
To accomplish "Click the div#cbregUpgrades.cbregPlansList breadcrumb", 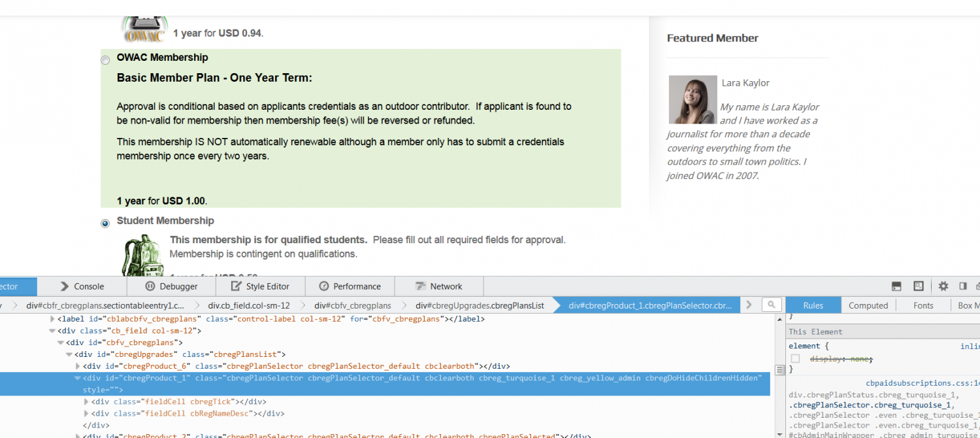I will pyautogui.click(x=480, y=305).
